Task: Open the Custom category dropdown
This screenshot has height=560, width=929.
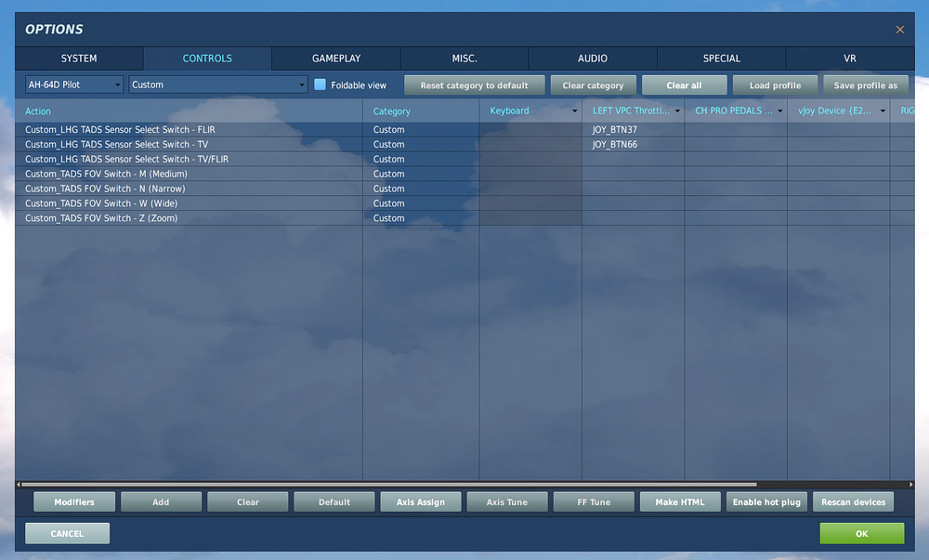Action: point(218,85)
